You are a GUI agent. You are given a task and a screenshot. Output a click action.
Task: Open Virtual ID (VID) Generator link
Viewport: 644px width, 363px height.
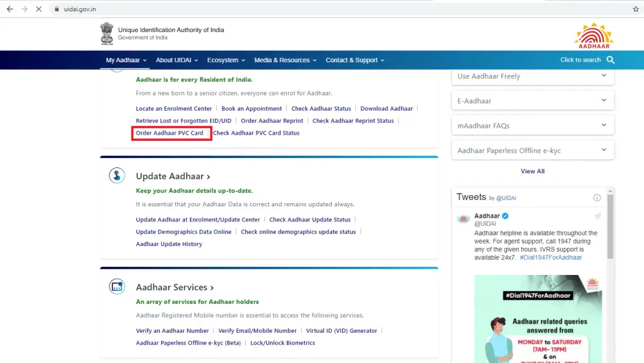coord(341,330)
